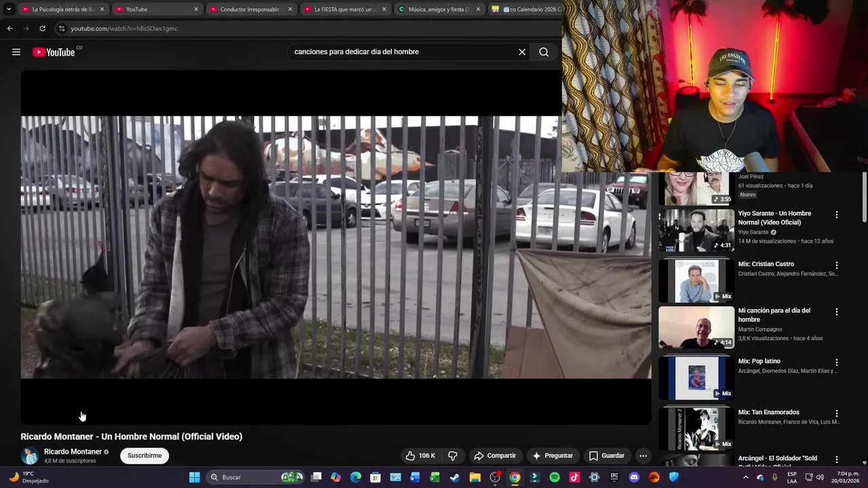
Task: Open File Explorer from taskbar
Action: (475, 477)
